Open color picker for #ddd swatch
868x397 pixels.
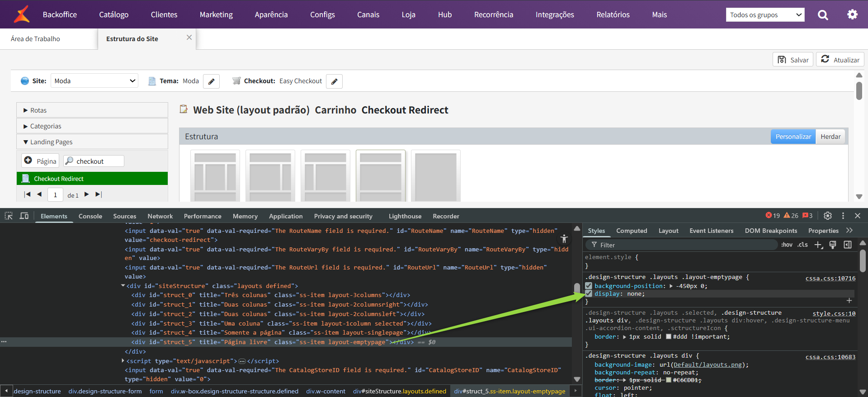coord(668,337)
